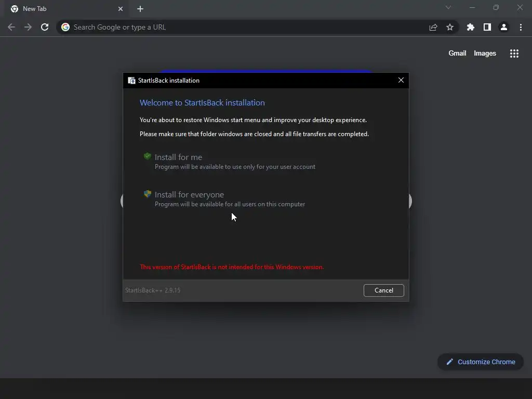532x399 pixels.
Task: Close the StartIsBack installation dialog
Action: [401, 80]
